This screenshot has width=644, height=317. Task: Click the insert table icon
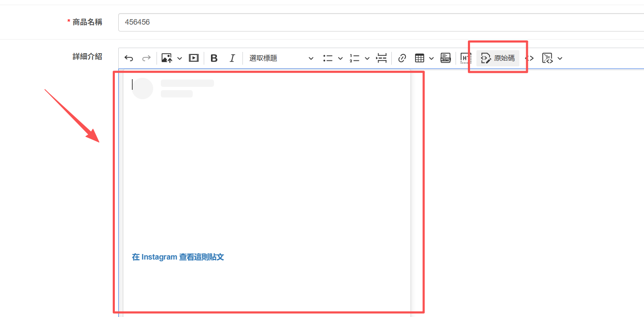tap(420, 58)
